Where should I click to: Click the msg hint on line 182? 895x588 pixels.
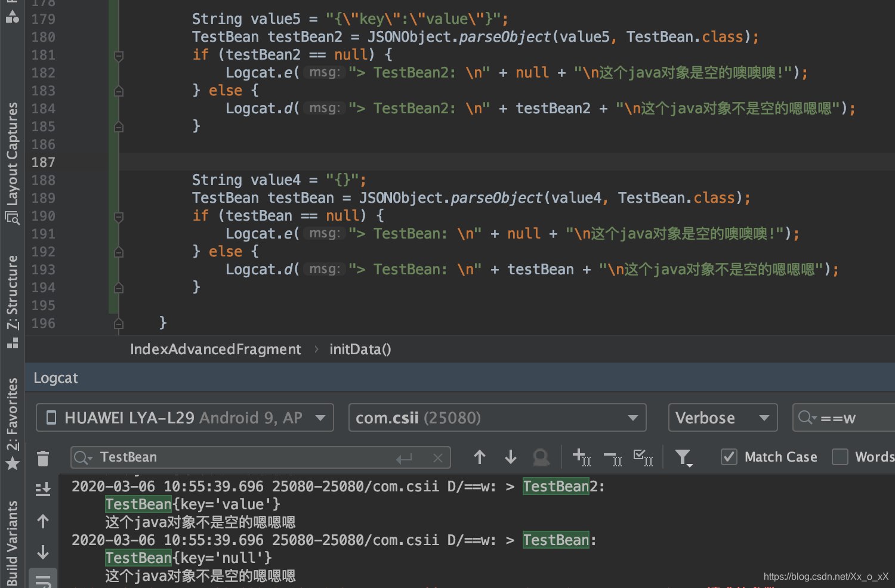325,73
